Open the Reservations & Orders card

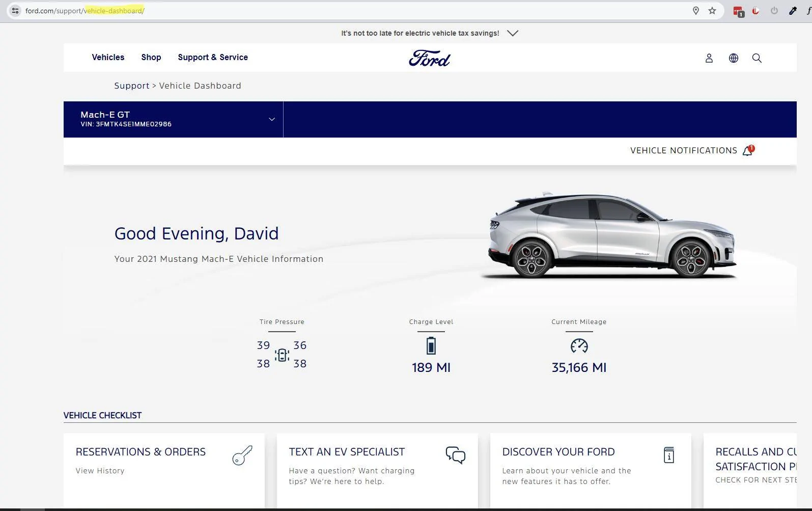tap(164, 471)
